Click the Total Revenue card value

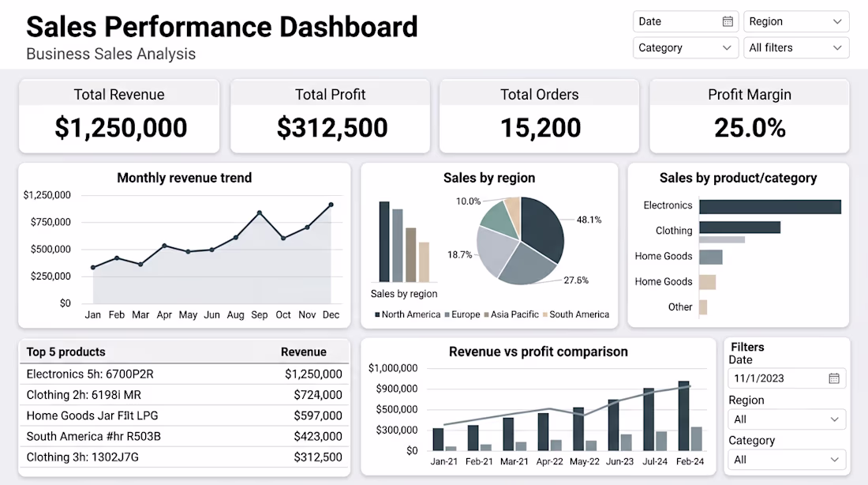point(121,128)
